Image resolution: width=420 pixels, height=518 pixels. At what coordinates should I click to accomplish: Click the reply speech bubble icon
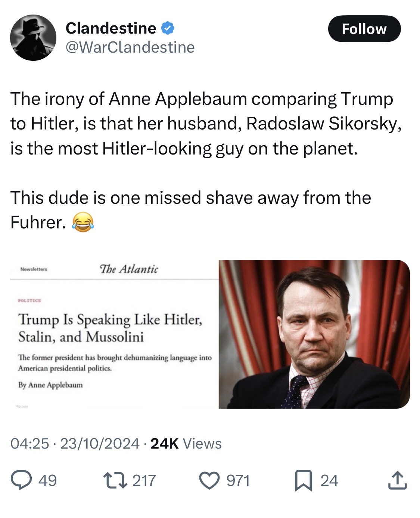(21, 480)
